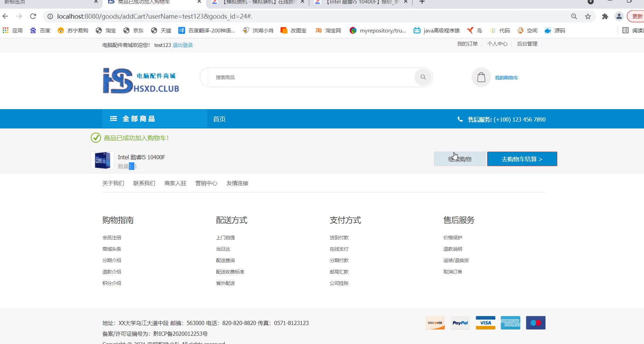Open the Chrome profile avatar icon
This screenshot has height=344, width=644.
point(619,16)
